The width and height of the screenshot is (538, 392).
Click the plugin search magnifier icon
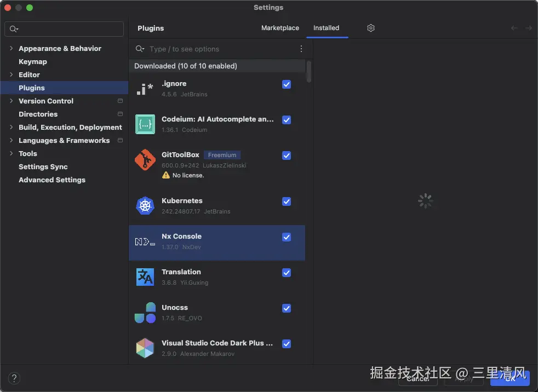coord(139,49)
